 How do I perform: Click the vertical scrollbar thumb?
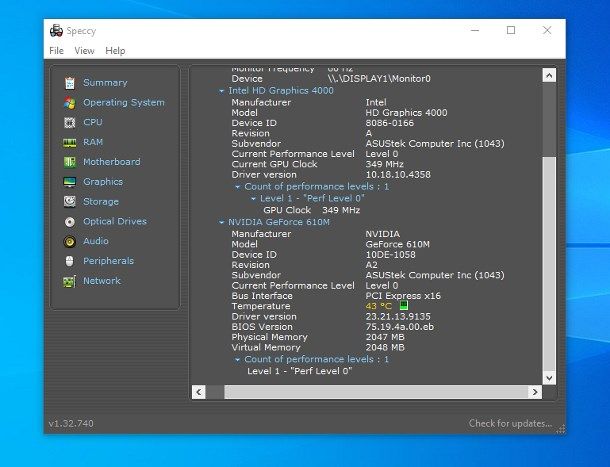click(x=549, y=264)
